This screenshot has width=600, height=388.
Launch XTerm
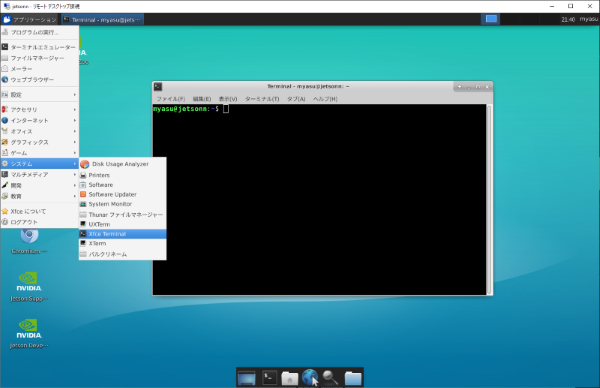point(122,243)
